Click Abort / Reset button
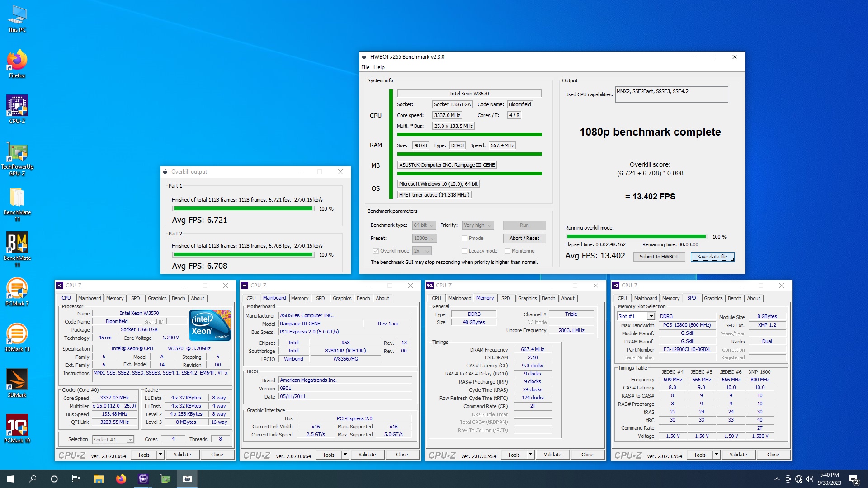868x488 pixels. point(524,238)
